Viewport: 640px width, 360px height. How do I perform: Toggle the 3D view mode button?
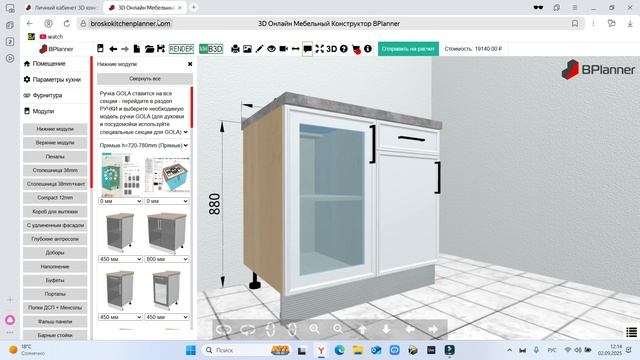(331, 49)
